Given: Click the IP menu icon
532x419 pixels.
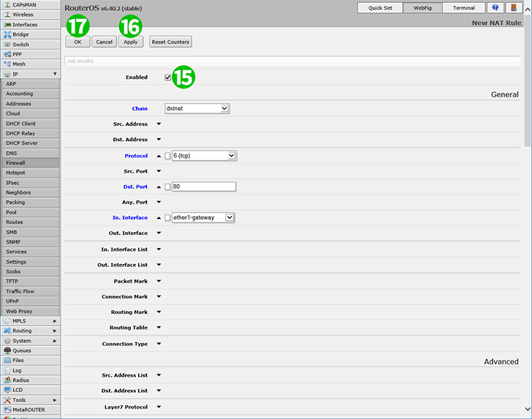Looking at the screenshot, I should coord(7,74).
